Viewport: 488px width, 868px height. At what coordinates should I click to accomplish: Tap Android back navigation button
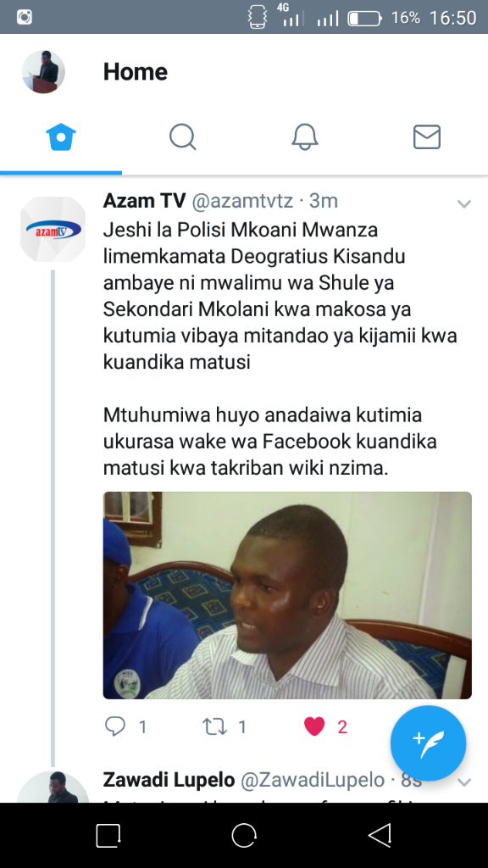pyautogui.click(x=380, y=835)
